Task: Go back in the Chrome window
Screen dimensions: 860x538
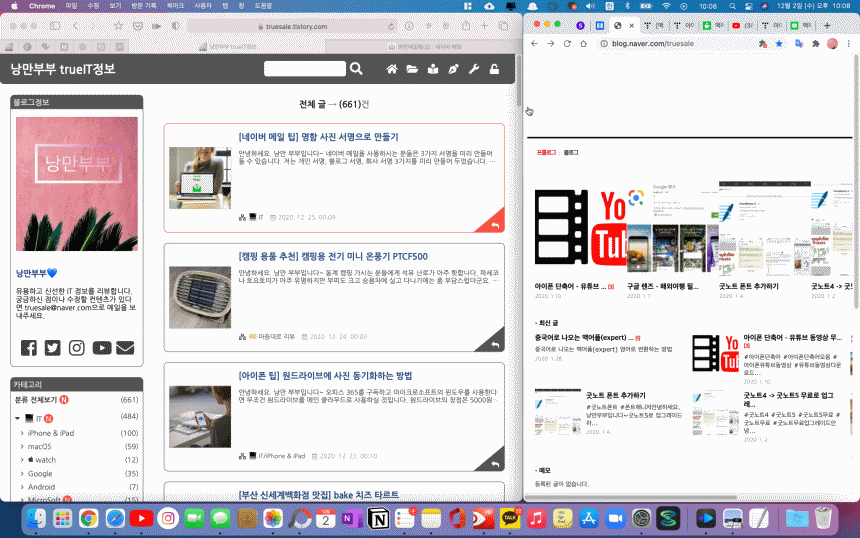Action: pos(534,43)
